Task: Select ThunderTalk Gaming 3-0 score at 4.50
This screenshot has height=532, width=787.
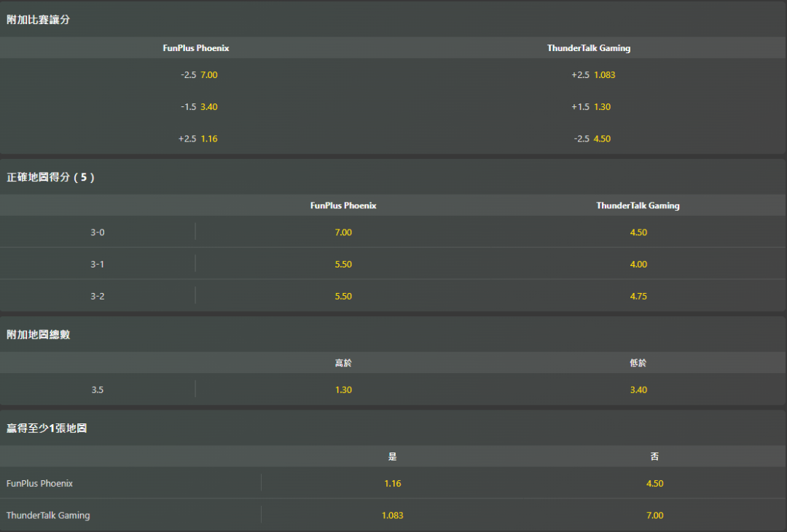Action: tap(638, 232)
